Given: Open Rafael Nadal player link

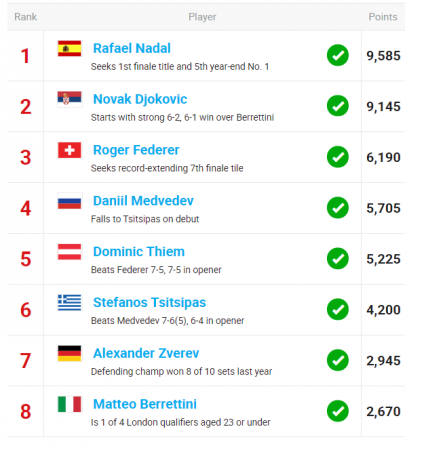Looking at the screenshot, I should pos(132,48).
